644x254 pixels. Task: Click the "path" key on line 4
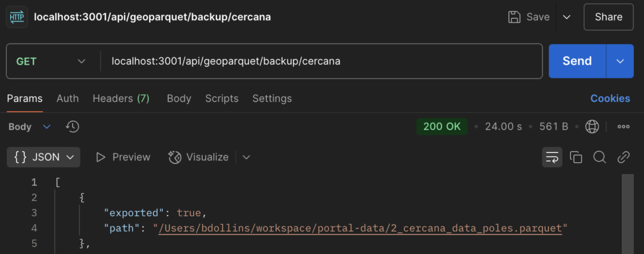[123, 228]
